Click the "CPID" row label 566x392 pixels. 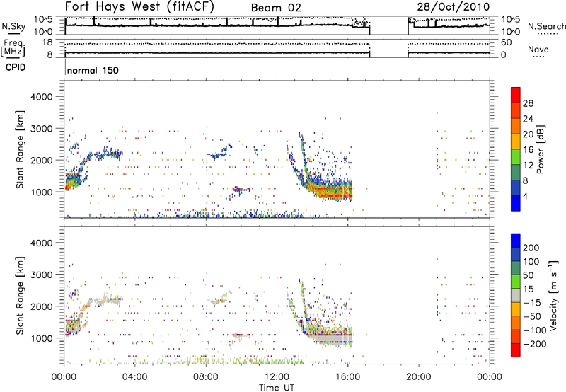click(16, 67)
